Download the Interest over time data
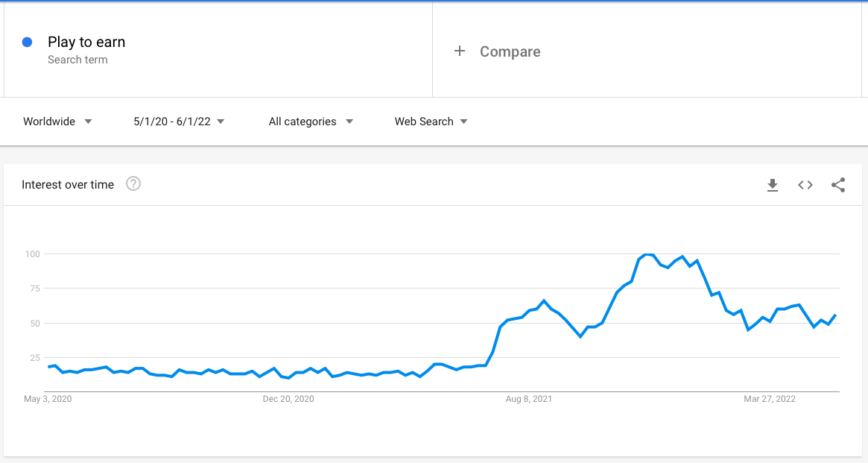868x463 pixels. click(x=773, y=185)
